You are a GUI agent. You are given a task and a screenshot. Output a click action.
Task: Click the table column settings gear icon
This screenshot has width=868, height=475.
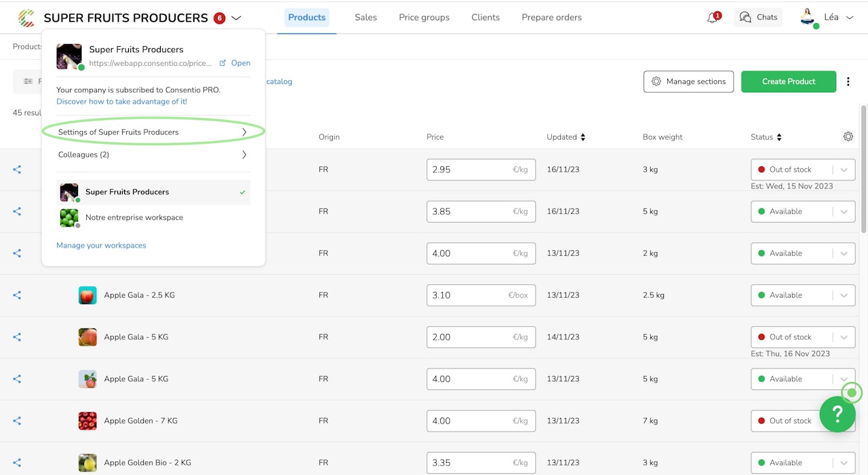(x=848, y=137)
